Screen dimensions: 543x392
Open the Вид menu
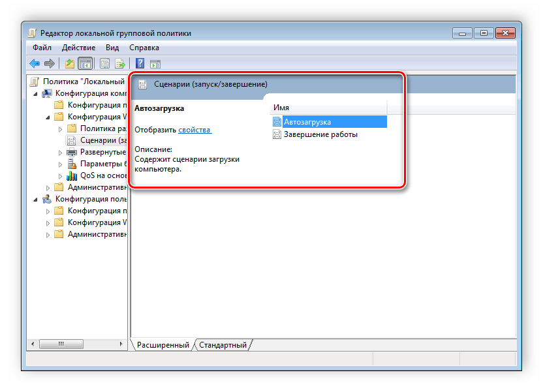pyautogui.click(x=112, y=48)
